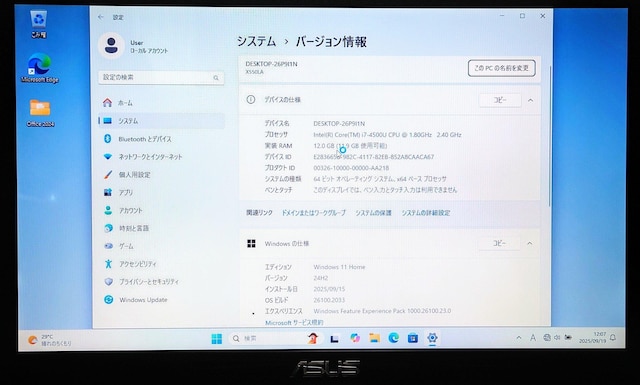Open the Windows Start menu
640x385 pixels.
[x=217, y=338]
